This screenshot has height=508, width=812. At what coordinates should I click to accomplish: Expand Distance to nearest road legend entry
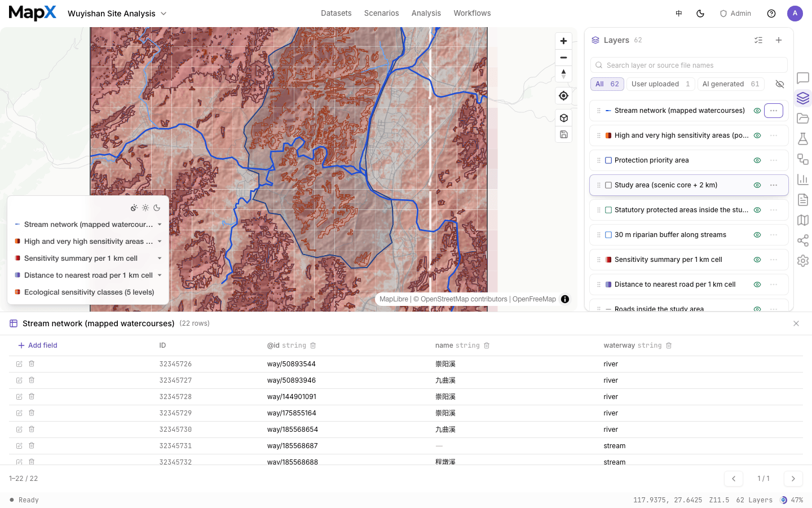coord(160,275)
